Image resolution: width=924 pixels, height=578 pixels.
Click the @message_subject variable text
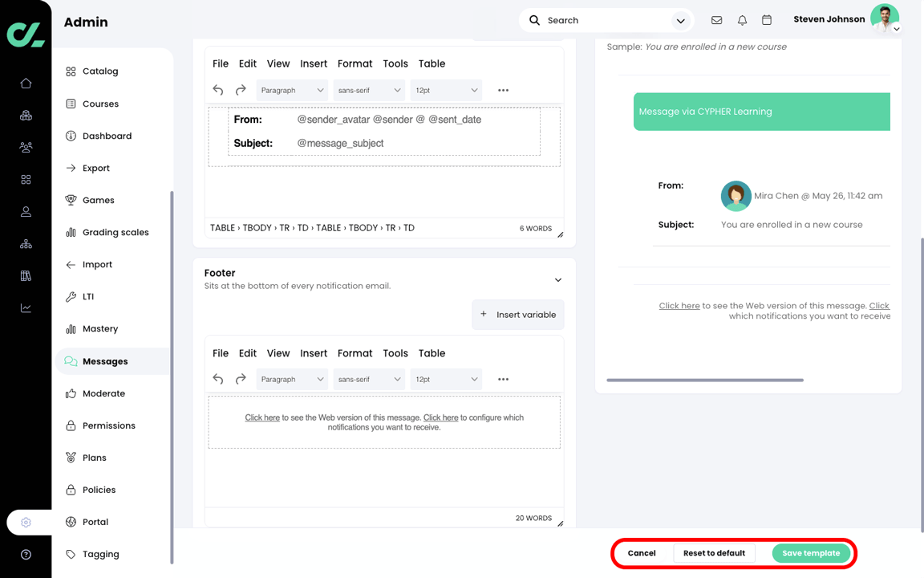tap(340, 144)
